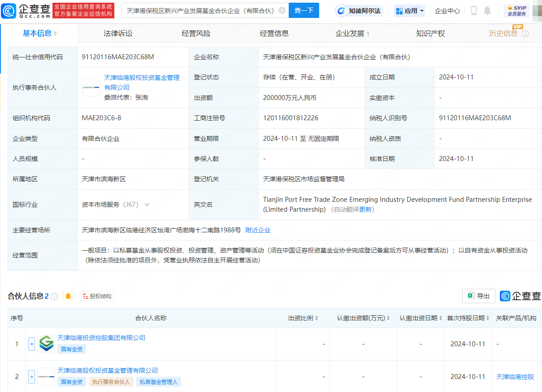
Task: Open the 股权结构 button
Action: (97, 296)
